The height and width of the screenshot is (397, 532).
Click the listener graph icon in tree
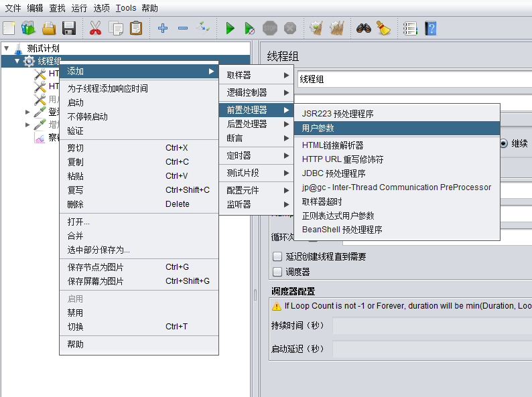[x=40, y=138]
